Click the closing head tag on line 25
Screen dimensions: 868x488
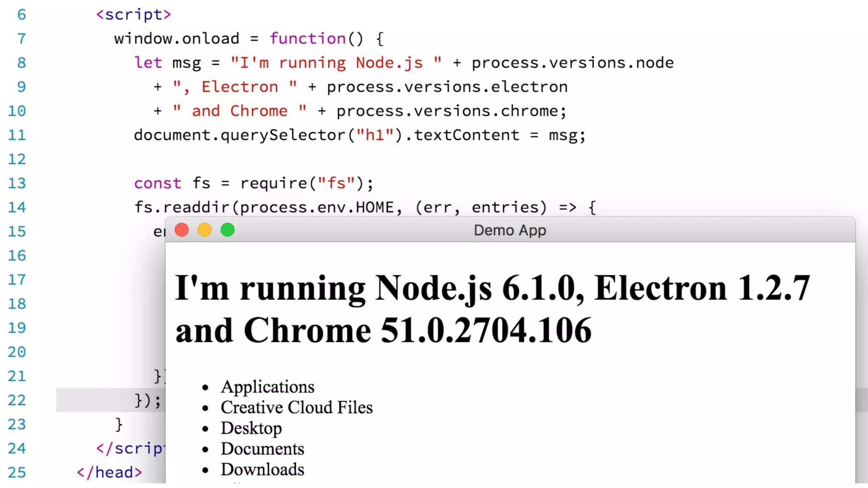click(109, 473)
